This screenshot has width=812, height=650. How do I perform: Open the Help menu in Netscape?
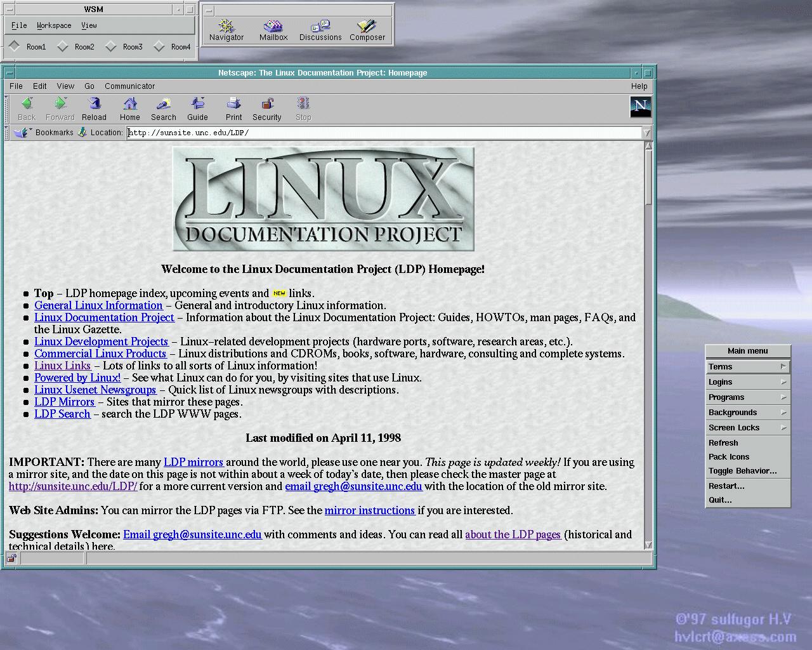[x=639, y=86]
